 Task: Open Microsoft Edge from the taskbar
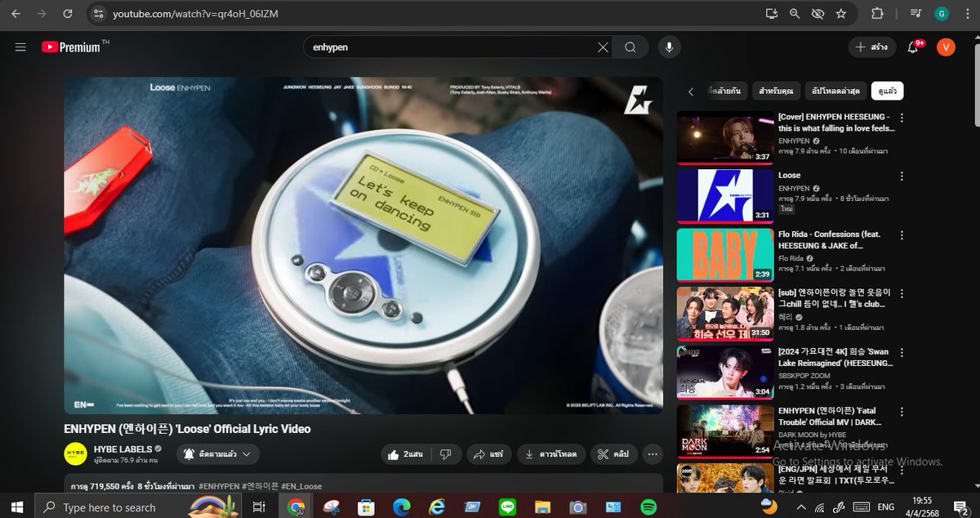click(402, 507)
